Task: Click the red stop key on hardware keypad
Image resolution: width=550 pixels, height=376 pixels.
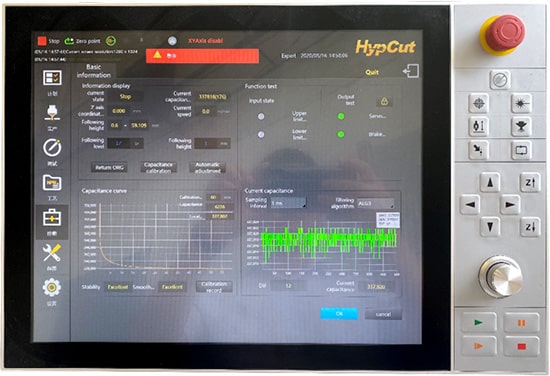Action: [522, 346]
